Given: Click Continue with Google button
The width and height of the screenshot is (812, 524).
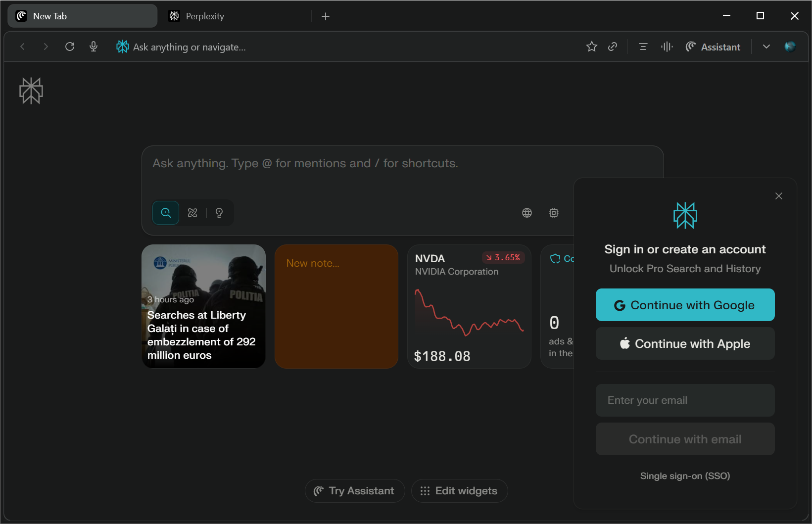Looking at the screenshot, I should click(x=685, y=305).
